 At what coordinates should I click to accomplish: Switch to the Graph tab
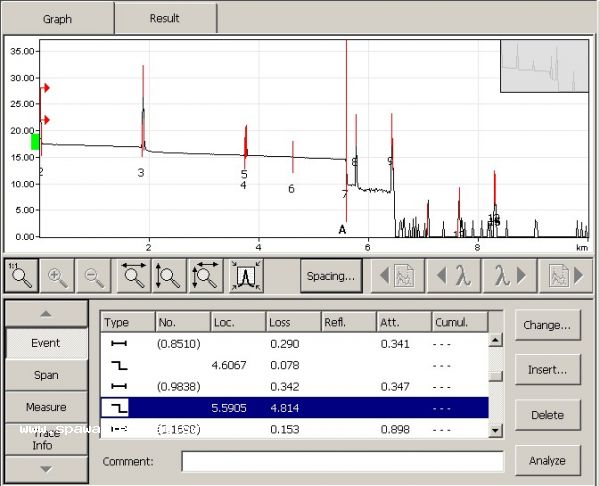[x=57, y=18]
